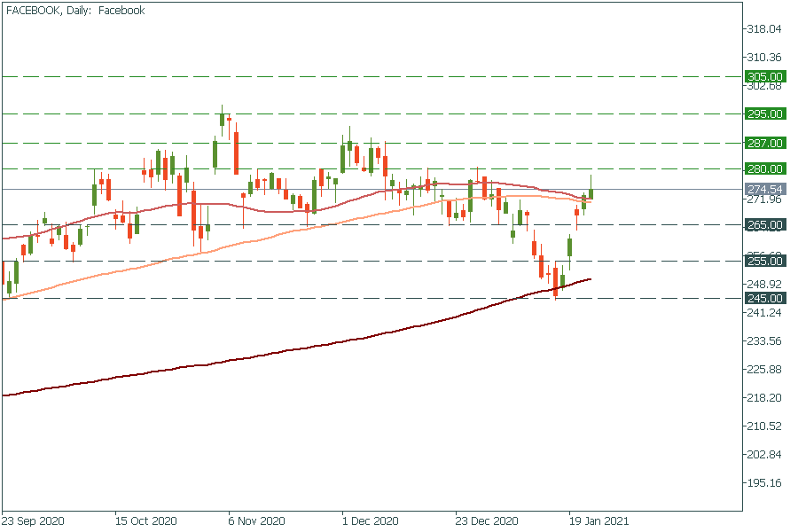Click the 23 Dec 2020 date label
Viewport: 798px width, 532px height.
click(486, 521)
